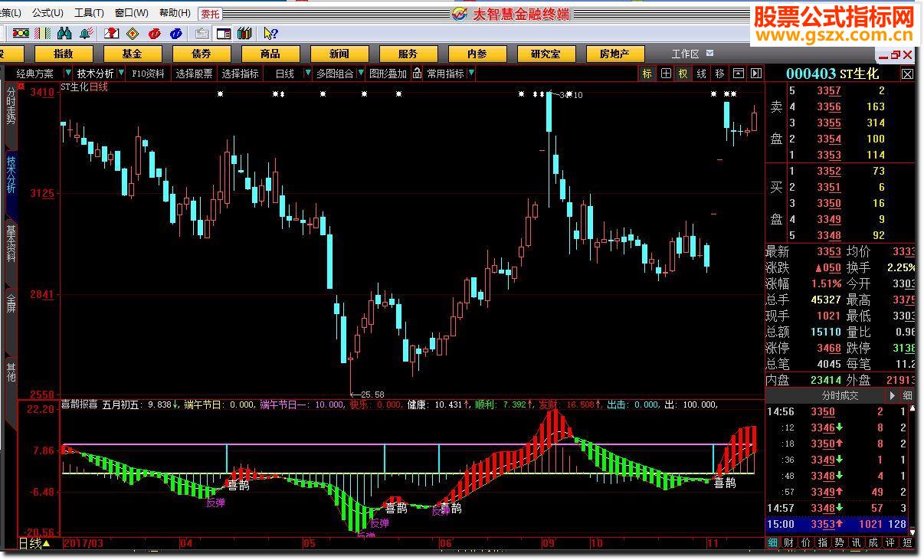This screenshot has height=560, width=924.
Task: Click the red circular logo icon
Action: [155, 33]
